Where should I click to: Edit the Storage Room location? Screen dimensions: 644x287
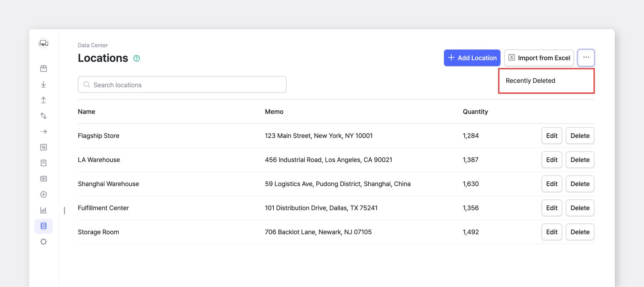(x=552, y=232)
